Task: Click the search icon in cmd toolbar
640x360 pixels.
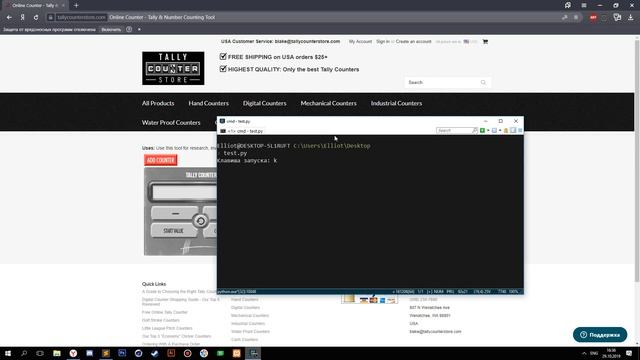Action: [474, 131]
